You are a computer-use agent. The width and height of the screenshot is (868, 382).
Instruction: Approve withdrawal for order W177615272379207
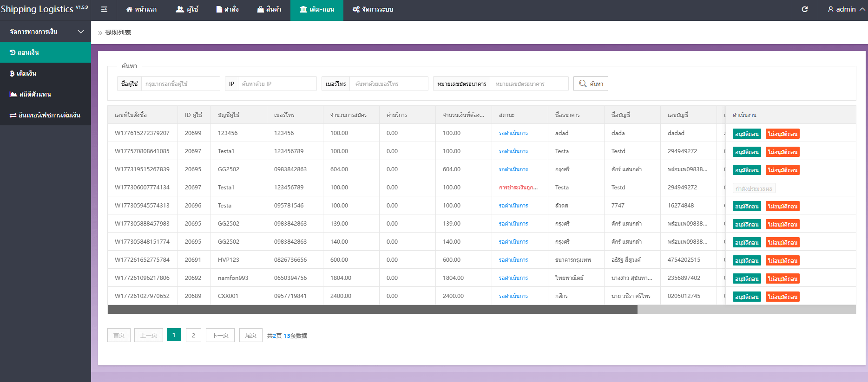click(x=746, y=134)
